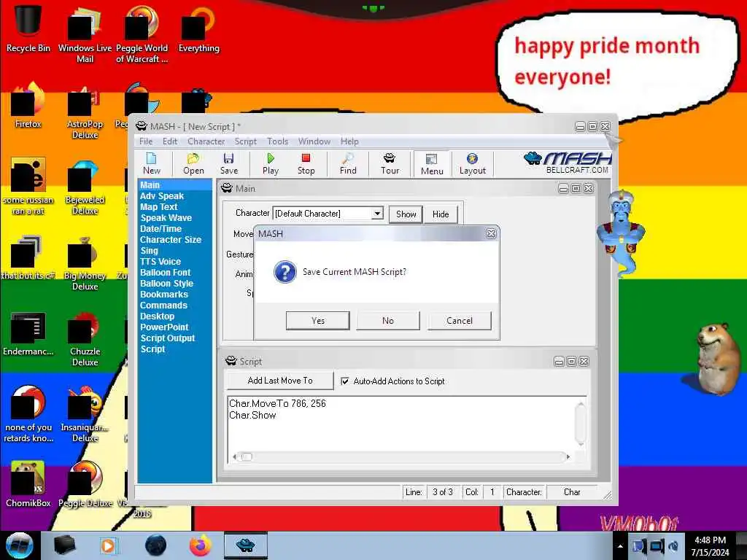This screenshot has width=747, height=560.
Task: Click the Show character button
Action: 406,214
